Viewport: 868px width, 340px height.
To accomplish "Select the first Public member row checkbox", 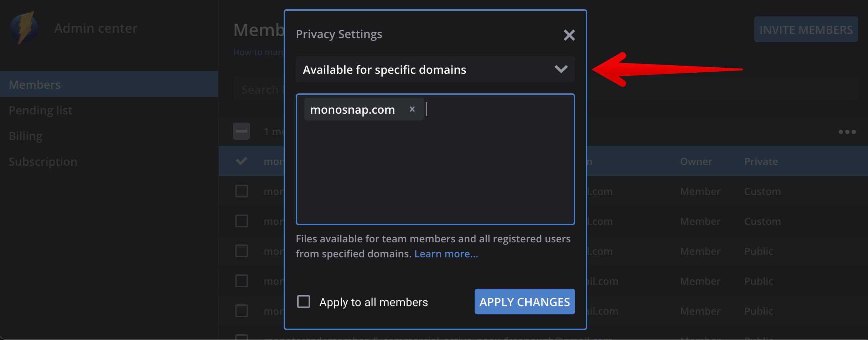I will pyautogui.click(x=242, y=251).
